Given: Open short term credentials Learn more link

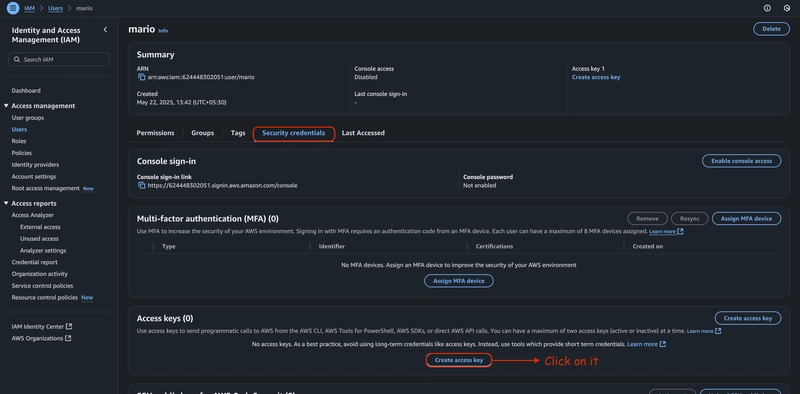Looking at the screenshot, I should pyautogui.click(x=646, y=344).
